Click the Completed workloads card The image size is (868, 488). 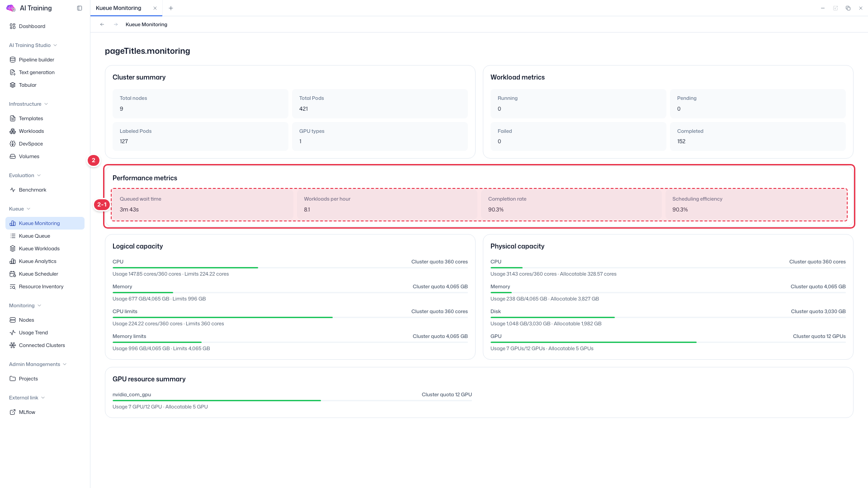click(758, 136)
